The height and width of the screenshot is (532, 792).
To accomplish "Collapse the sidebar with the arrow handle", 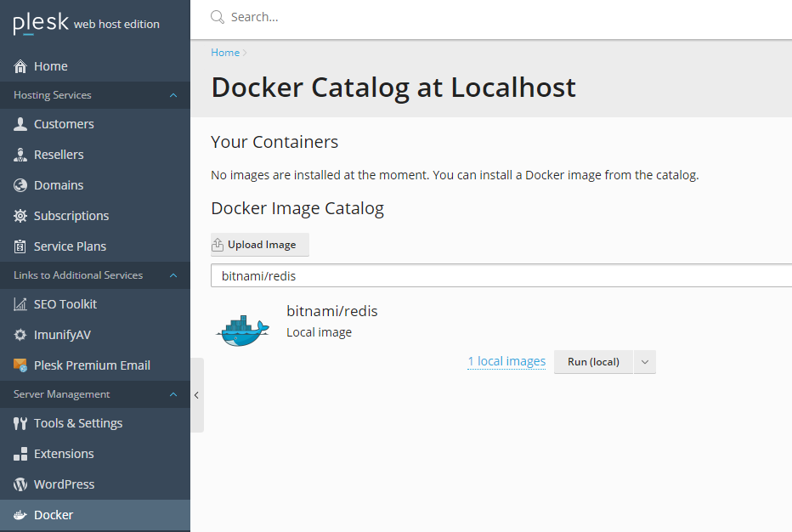I will (197, 395).
